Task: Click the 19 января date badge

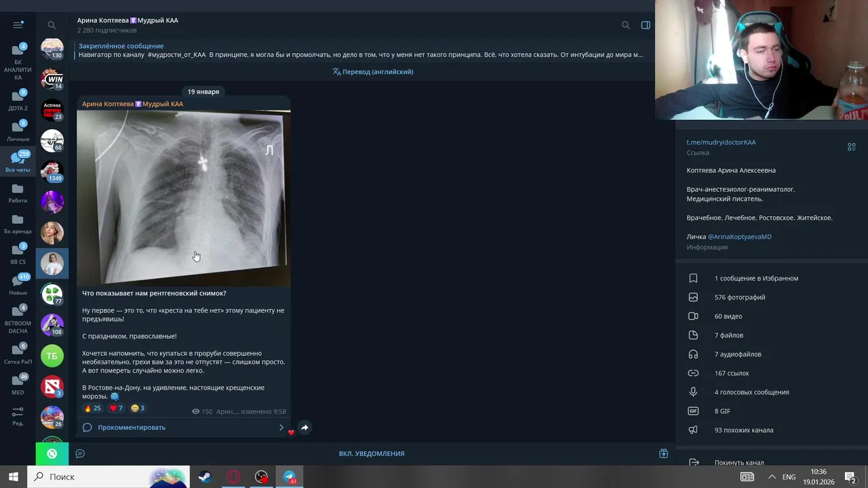Action: point(203,91)
